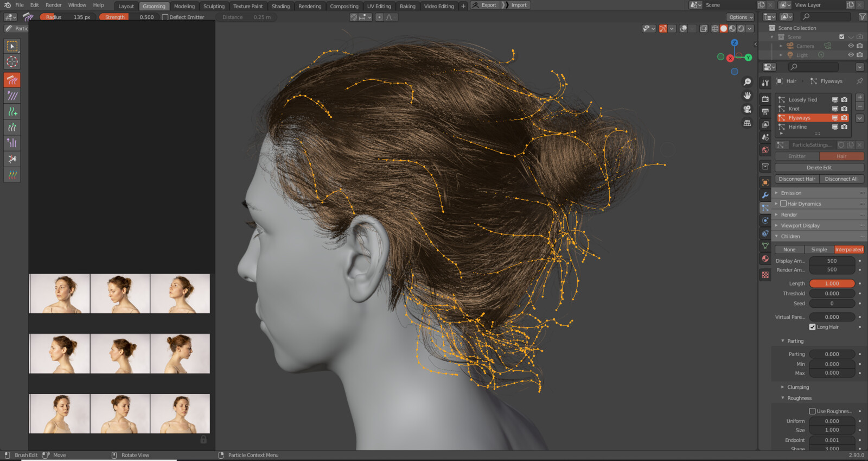Click the viewport pan hand icon
Viewport: 868px width, 461px height.
click(747, 96)
